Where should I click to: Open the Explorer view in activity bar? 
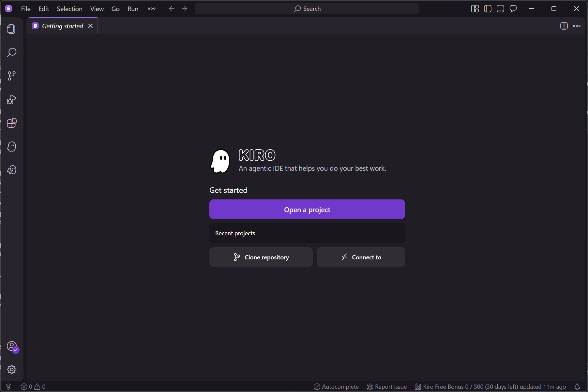pos(11,29)
